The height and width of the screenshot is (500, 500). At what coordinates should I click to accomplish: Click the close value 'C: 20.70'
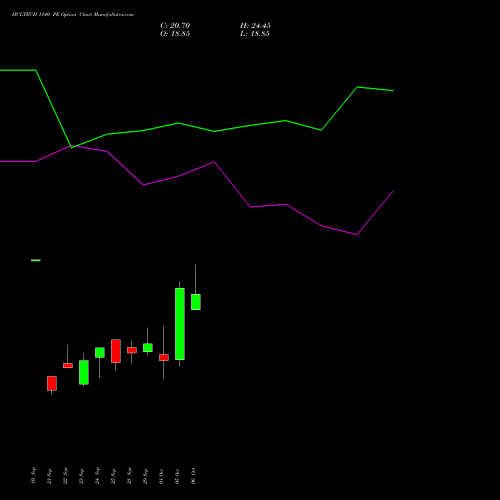point(175,26)
